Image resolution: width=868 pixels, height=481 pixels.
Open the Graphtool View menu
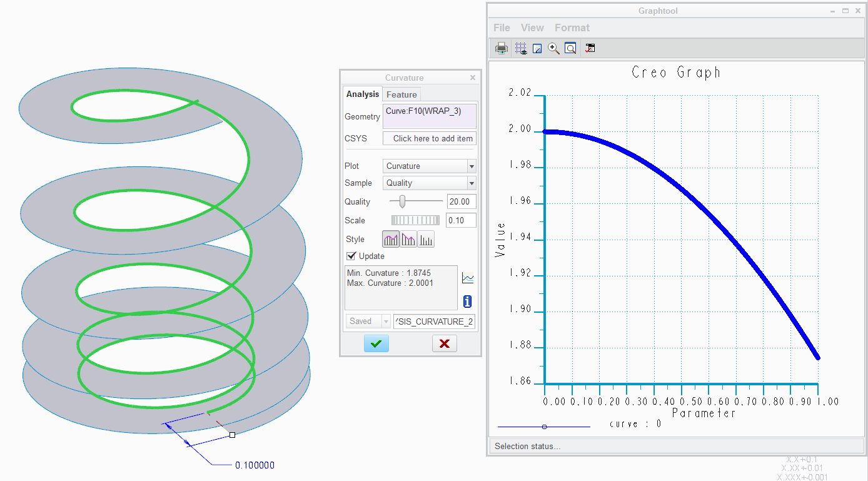532,28
